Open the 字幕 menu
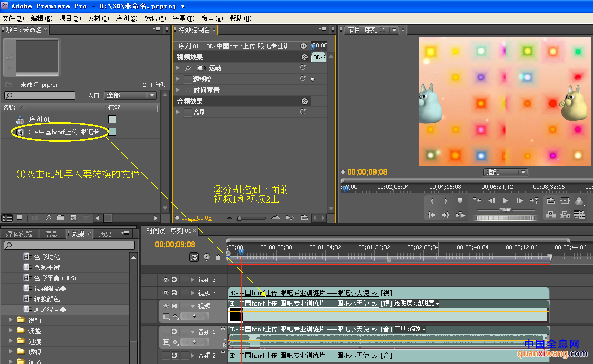Viewport: 593px width, 364px height. pos(183,18)
